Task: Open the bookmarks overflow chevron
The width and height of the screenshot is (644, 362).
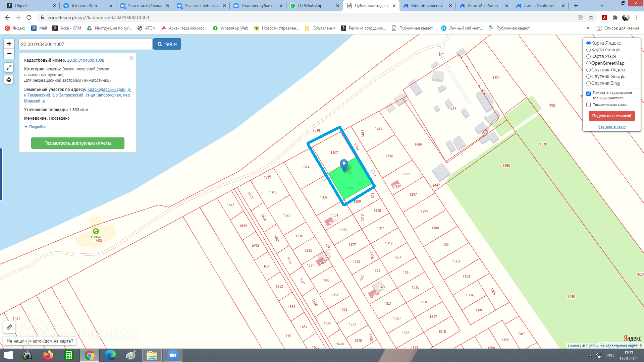Action: click(x=588, y=28)
